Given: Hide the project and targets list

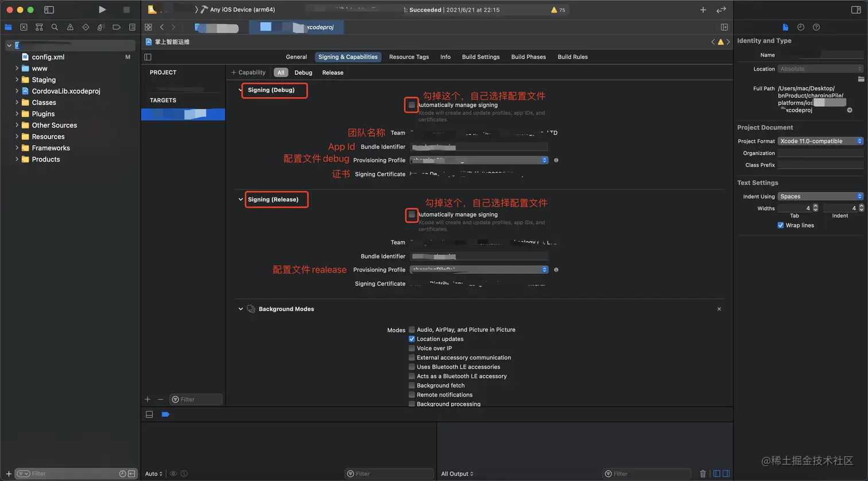Looking at the screenshot, I should [x=148, y=57].
